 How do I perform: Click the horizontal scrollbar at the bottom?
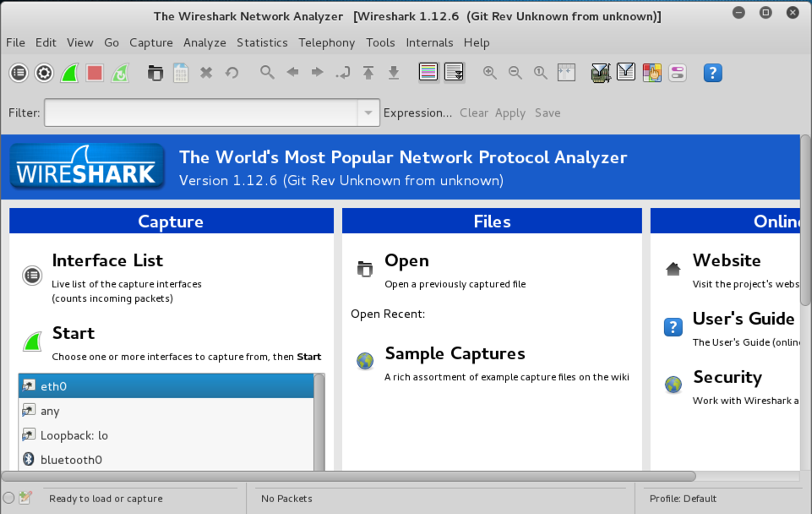point(348,477)
